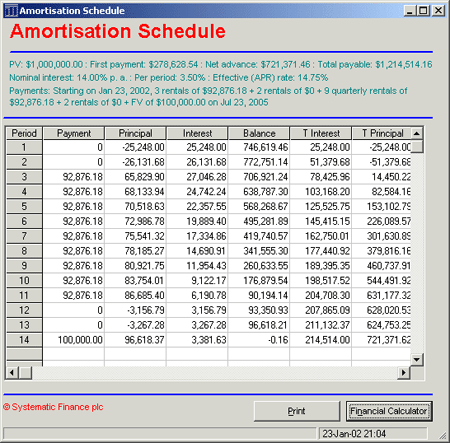This screenshot has width=450, height=443.
Task: Click payment cell 100,000.00 in period 14
Action: [x=74, y=340]
